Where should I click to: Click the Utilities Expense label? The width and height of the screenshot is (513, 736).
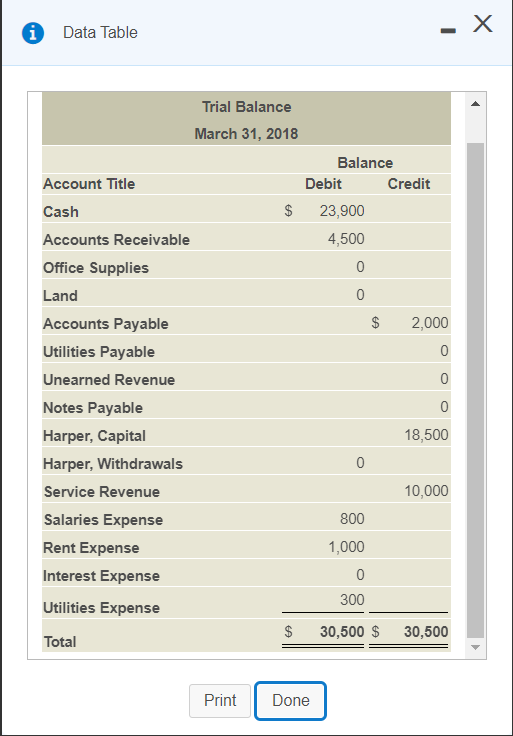101,608
